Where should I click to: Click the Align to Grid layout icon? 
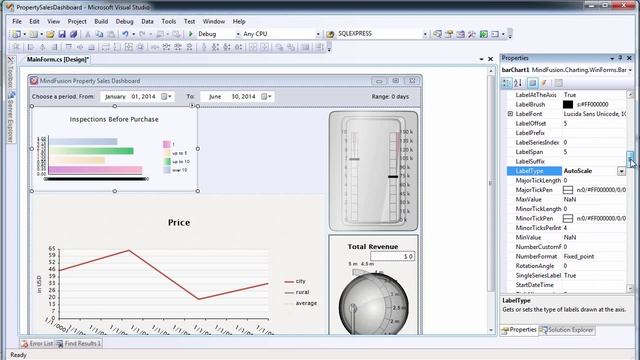[16, 47]
